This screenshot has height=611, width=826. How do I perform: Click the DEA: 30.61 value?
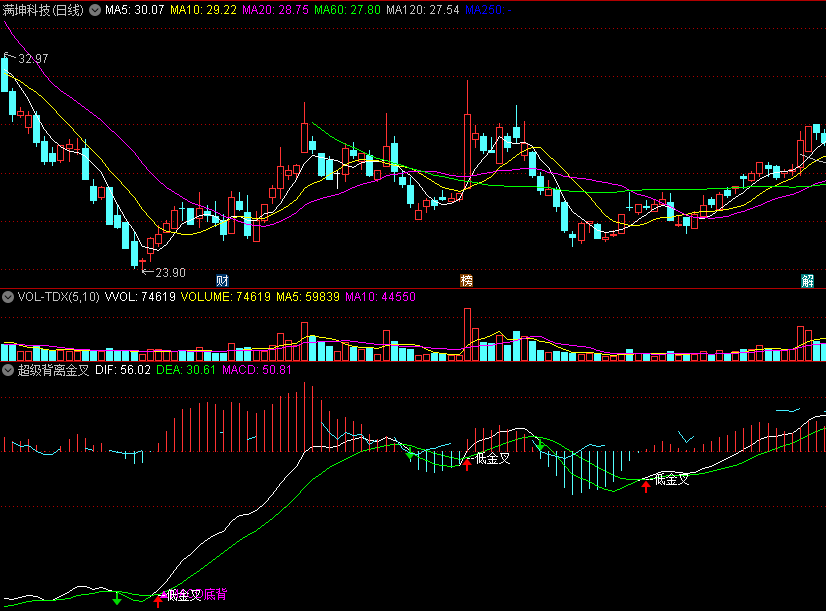point(186,370)
